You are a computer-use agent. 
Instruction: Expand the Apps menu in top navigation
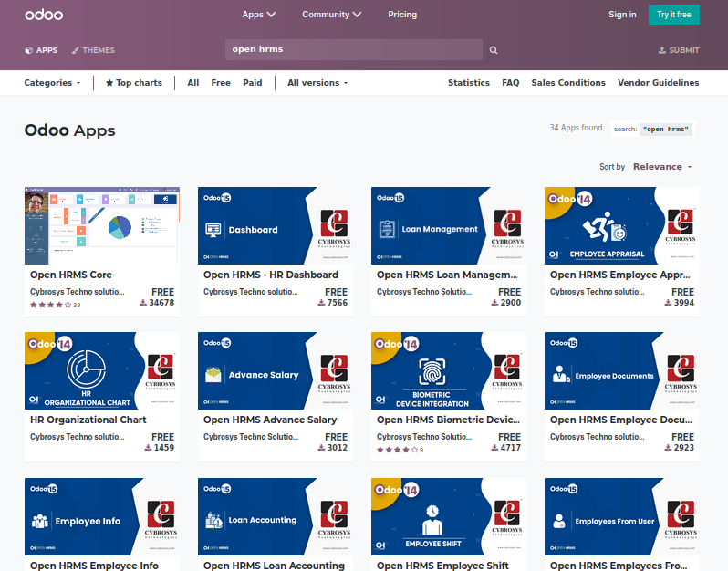pyautogui.click(x=258, y=15)
